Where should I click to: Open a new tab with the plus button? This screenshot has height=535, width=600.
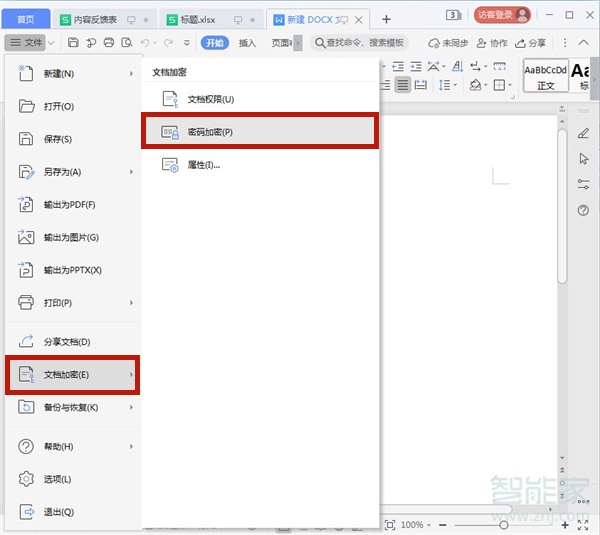coord(386,19)
